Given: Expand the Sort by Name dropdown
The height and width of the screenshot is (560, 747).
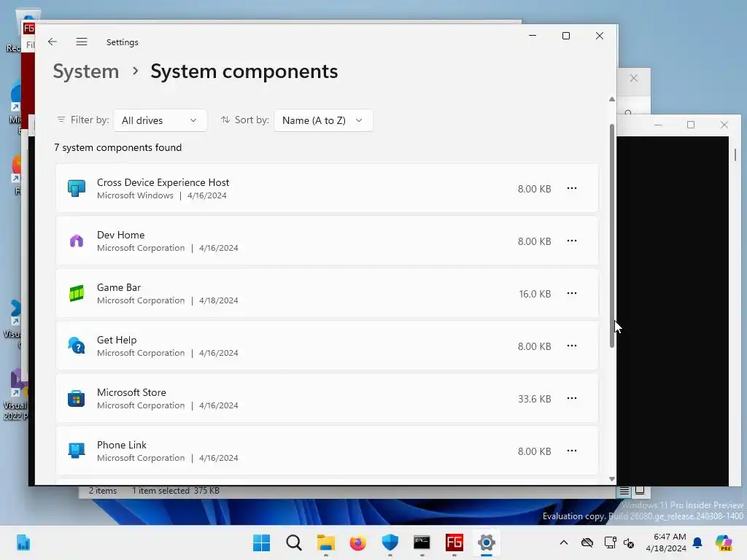Looking at the screenshot, I should click(323, 120).
